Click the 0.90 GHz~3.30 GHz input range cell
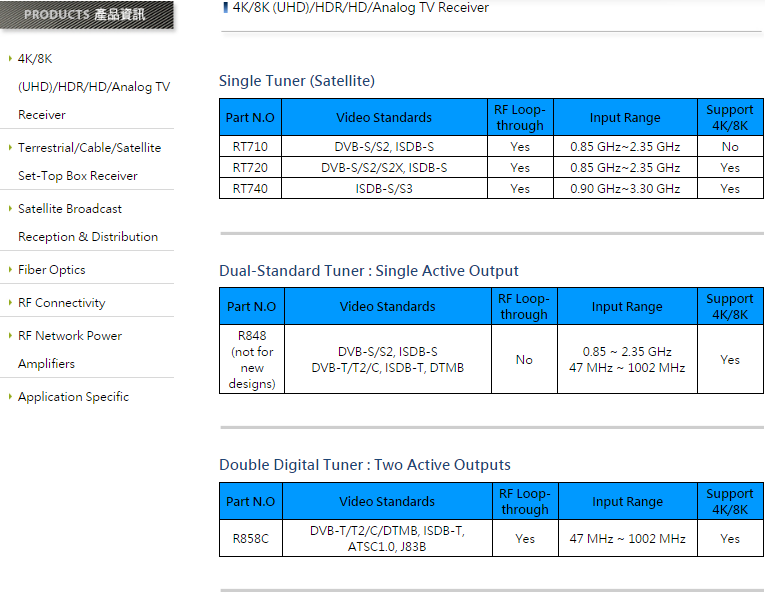The height and width of the screenshot is (605, 765). click(625, 188)
